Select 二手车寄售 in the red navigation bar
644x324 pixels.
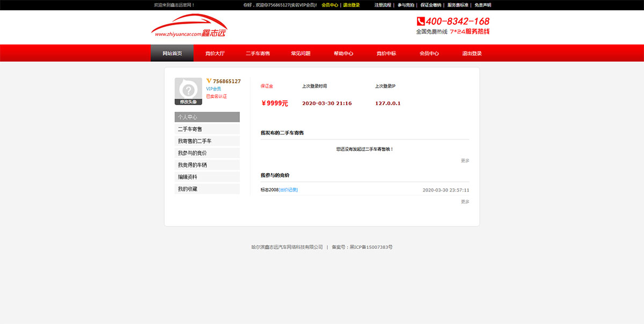point(258,53)
